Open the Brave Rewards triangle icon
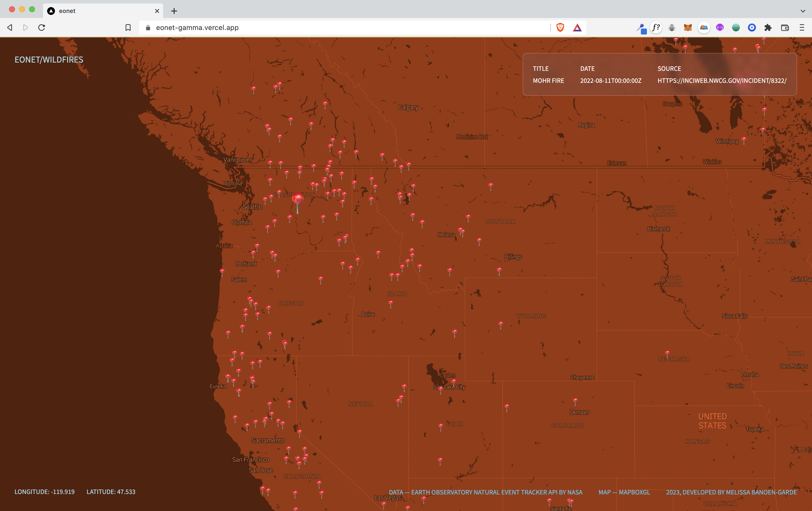Viewport: 812px width, 511px height. [x=577, y=28]
